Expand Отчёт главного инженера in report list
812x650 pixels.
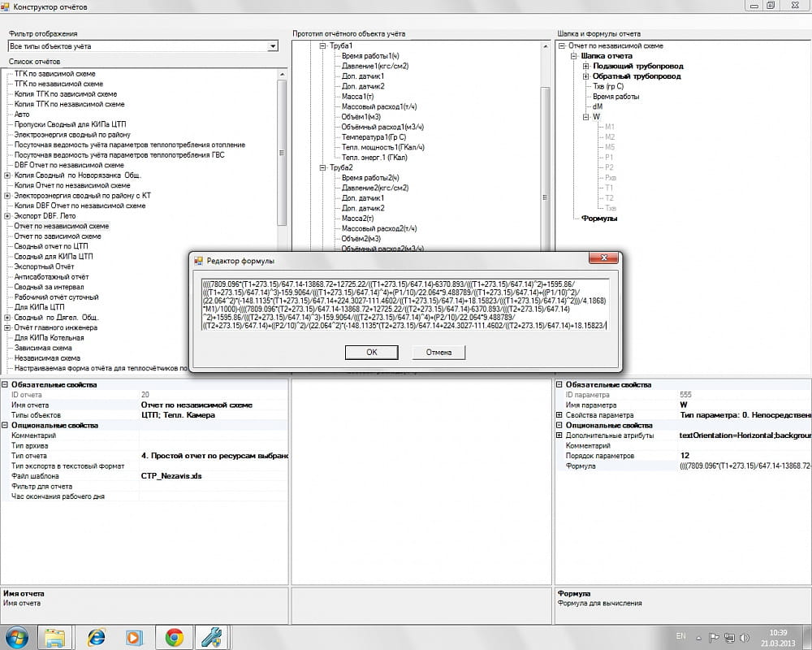tap(7, 327)
